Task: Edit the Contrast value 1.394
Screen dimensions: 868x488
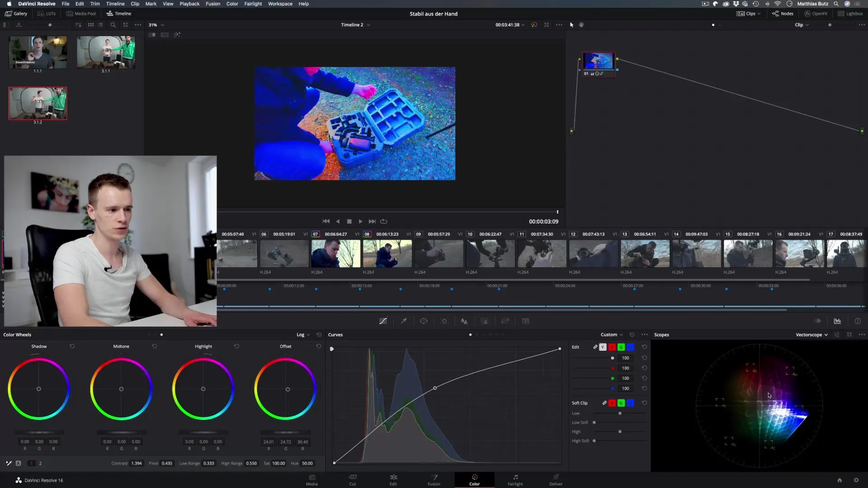Action: tap(136, 463)
